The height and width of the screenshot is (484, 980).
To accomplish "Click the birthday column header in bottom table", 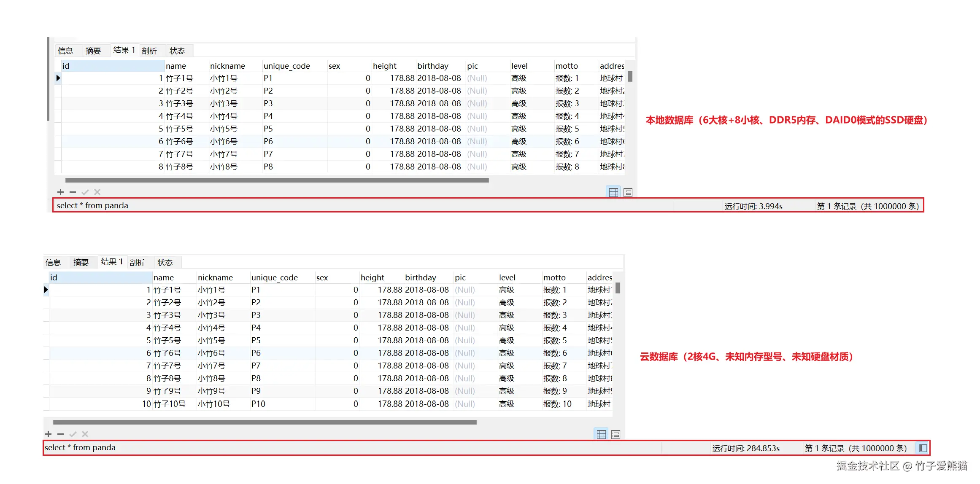I will coord(421,277).
